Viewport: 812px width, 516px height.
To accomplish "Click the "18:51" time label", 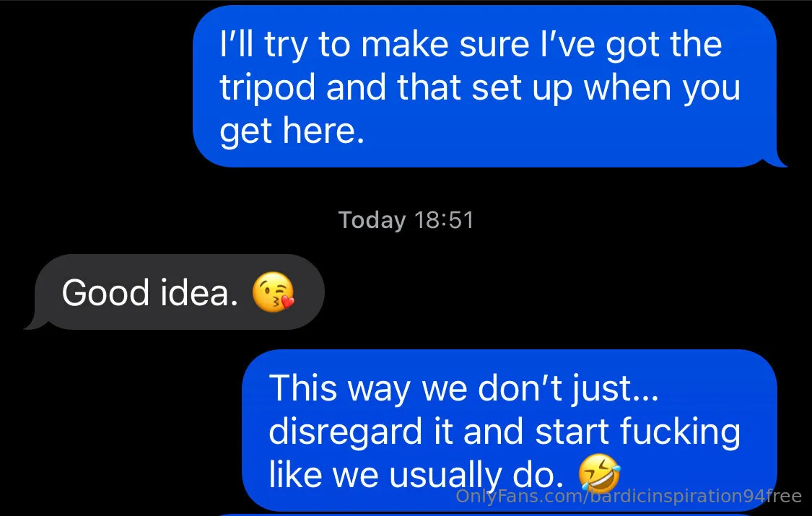I will 444,220.
